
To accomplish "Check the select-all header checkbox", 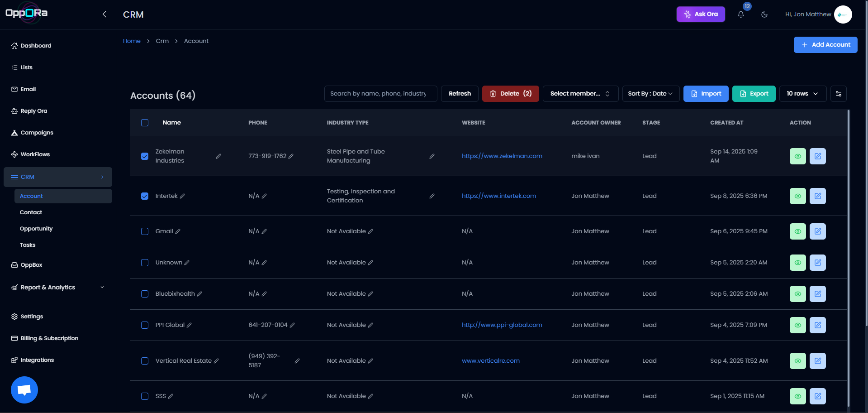I will tap(145, 123).
